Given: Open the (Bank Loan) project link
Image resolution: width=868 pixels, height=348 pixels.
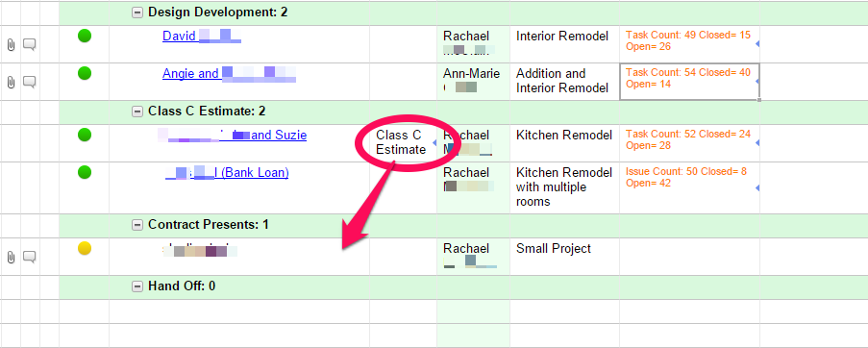Looking at the screenshot, I should tap(228, 173).
